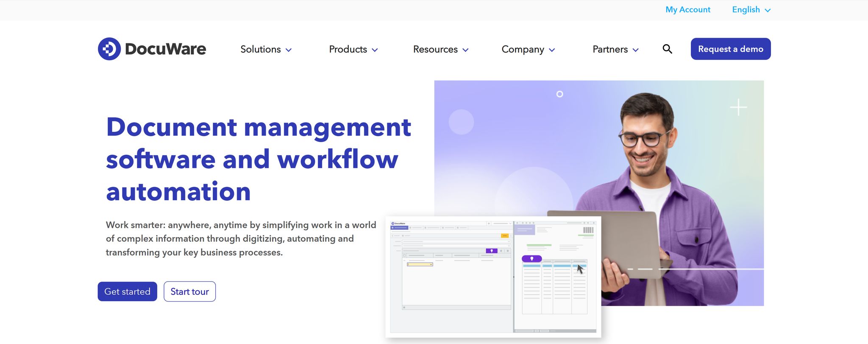Expand the Company chevron arrow

click(x=552, y=50)
